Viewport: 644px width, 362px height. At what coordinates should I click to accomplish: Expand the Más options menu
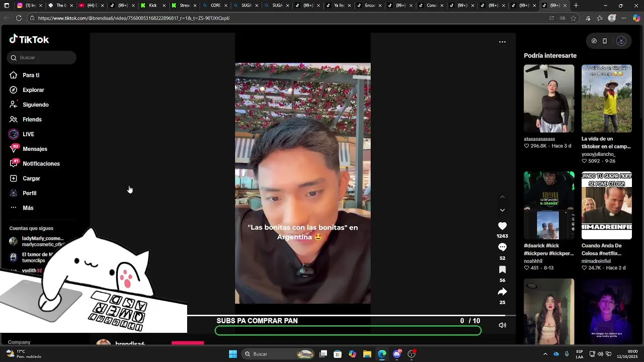[21, 208]
